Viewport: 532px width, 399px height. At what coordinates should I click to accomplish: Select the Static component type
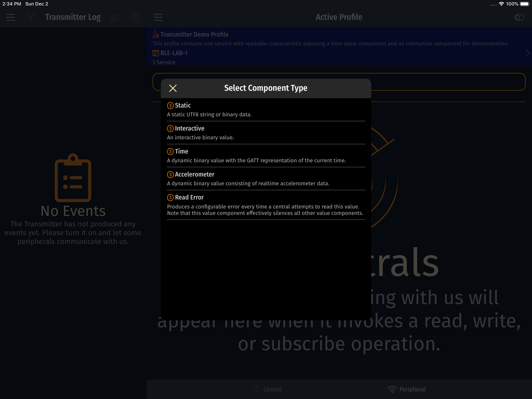(266, 110)
